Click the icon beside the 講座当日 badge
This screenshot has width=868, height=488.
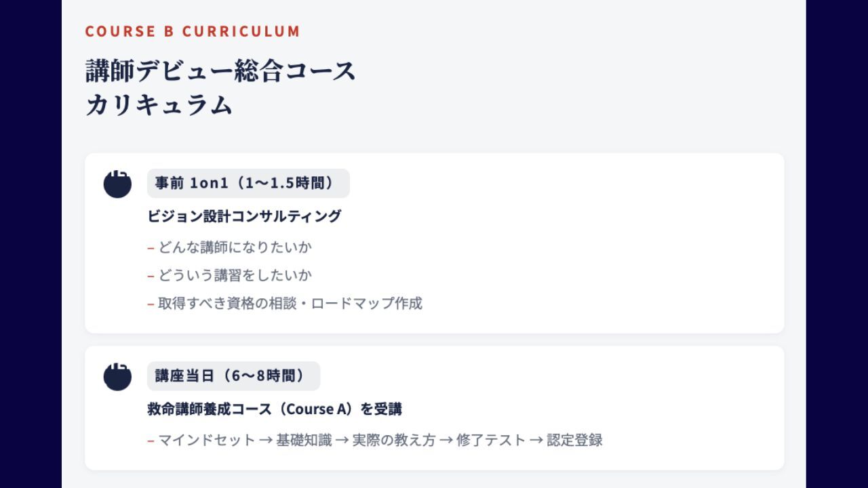click(x=117, y=377)
